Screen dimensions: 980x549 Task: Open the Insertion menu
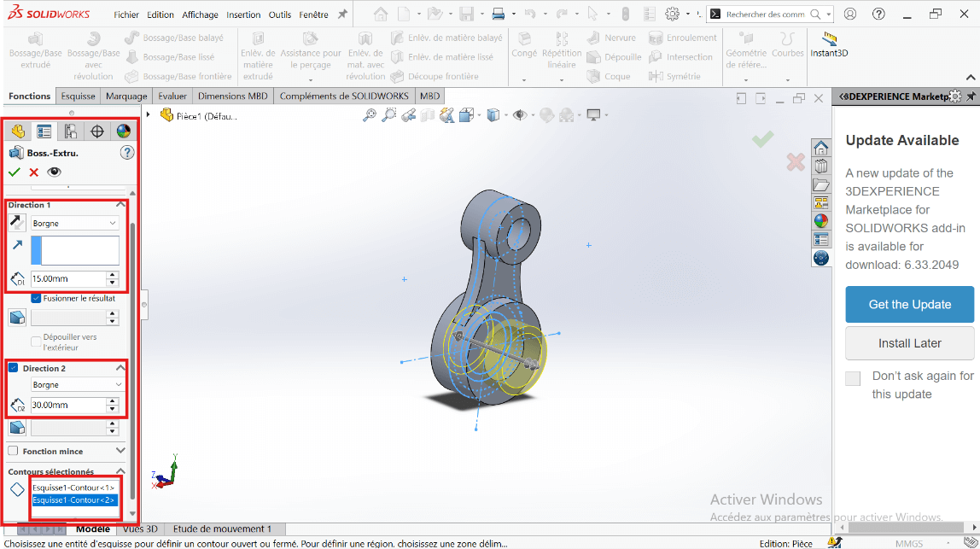pyautogui.click(x=243, y=15)
